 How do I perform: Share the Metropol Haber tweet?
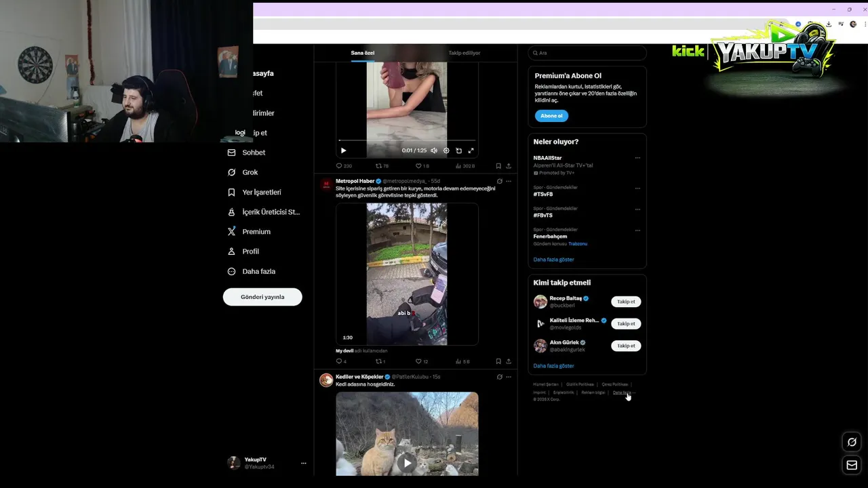pos(509,361)
